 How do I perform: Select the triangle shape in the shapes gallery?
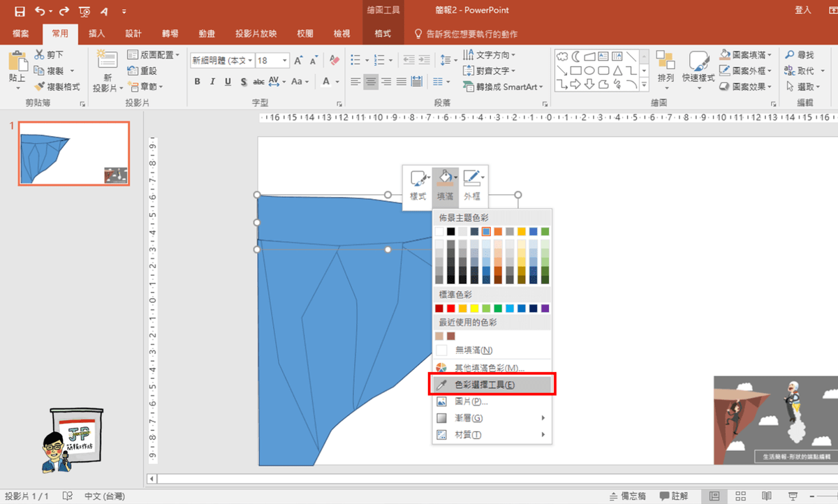click(617, 71)
